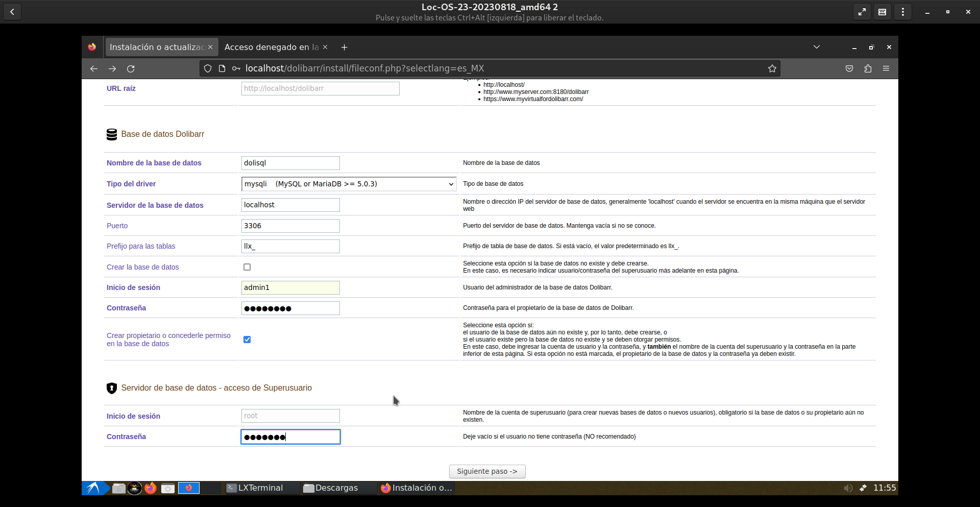Bookmark this page with the star icon

(x=772, y=68)
